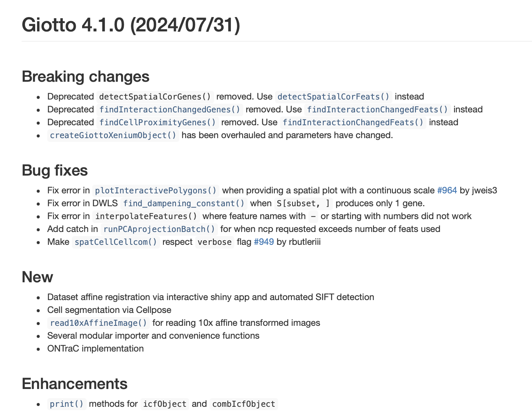Open issue #949 link
This screenshot has width=532, height=417.
point(264,242)
